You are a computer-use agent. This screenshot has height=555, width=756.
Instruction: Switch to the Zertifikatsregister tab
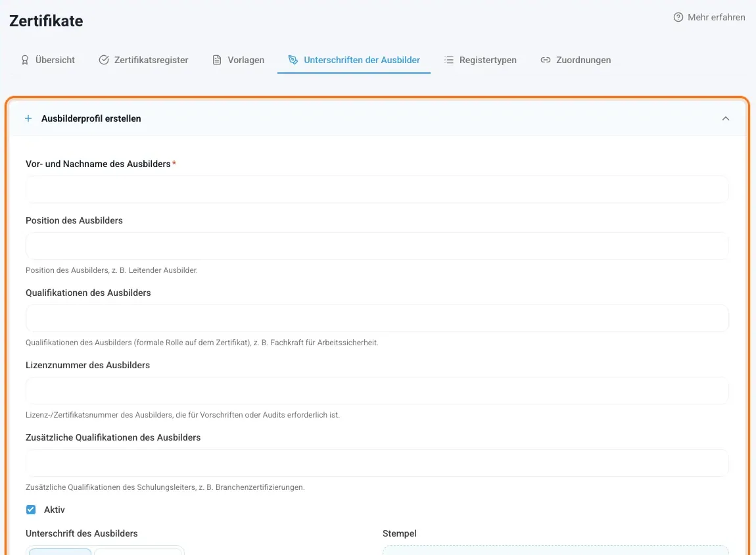pos(144,60)
